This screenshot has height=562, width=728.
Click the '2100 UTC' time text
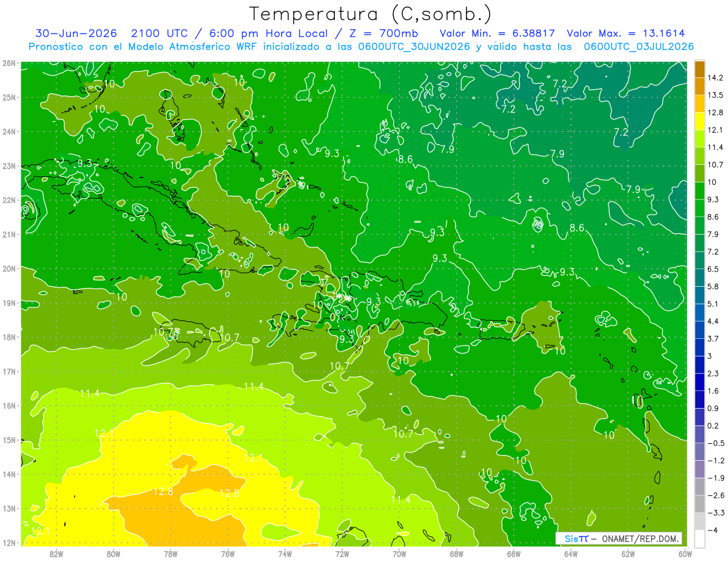[158, 33]
